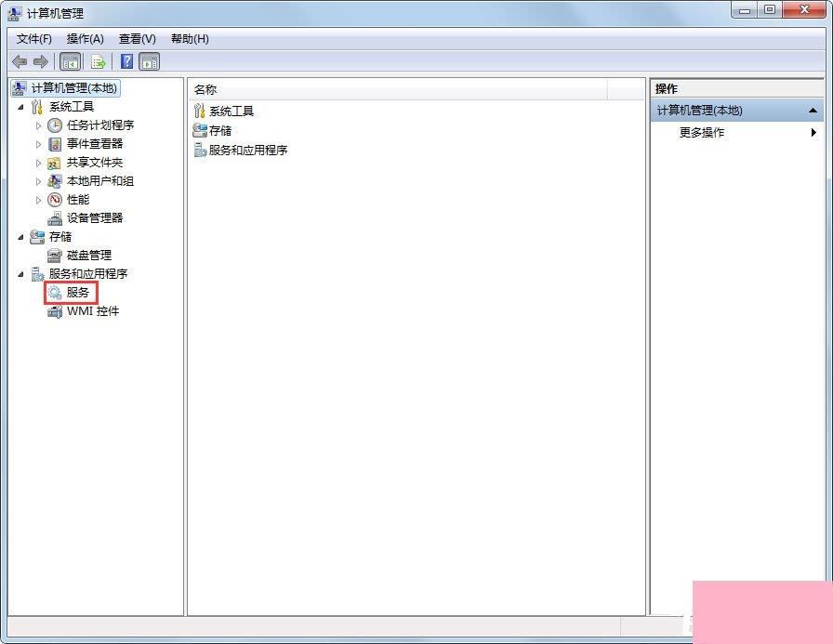Click the 存储 icon in the center list

[x=200, y=131]
